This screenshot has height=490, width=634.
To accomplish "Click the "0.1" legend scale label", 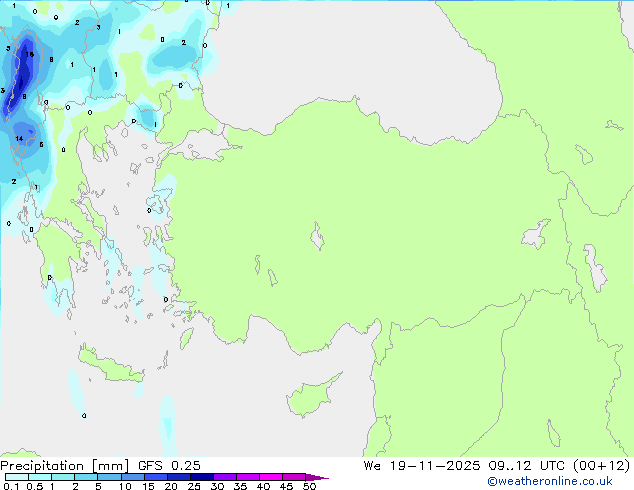I will point(11,486).
